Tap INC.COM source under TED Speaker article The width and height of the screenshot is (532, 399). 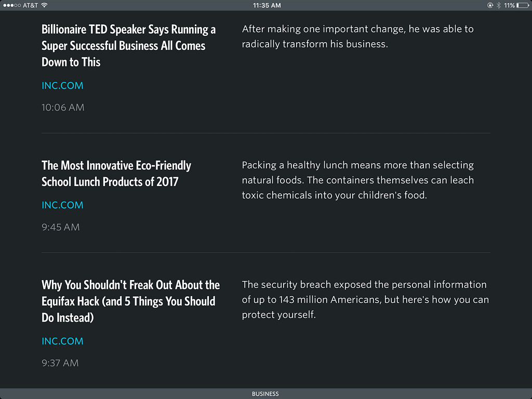[x=62, y=86]
